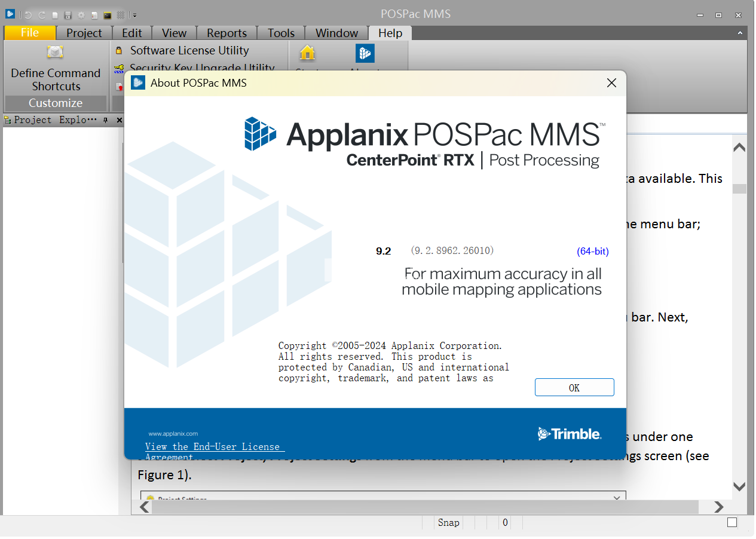The image size is (756, 539).
Task: Click the horizontal scrollbar thumb in help pane
Action: click(425, 507)
